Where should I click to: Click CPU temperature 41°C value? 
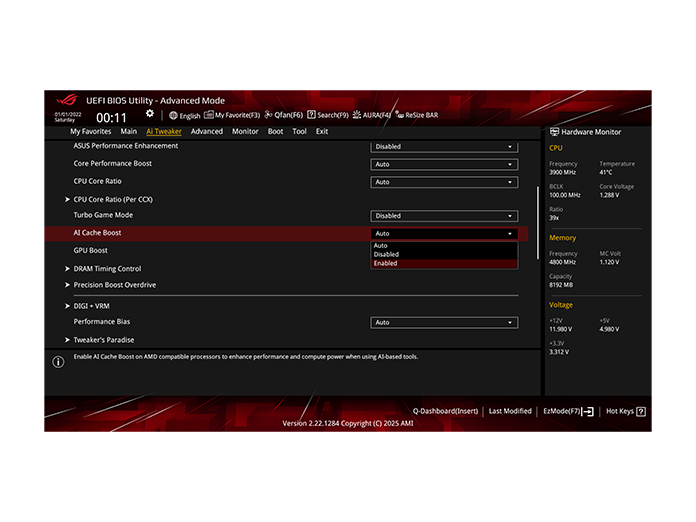(x=605, y=172)
